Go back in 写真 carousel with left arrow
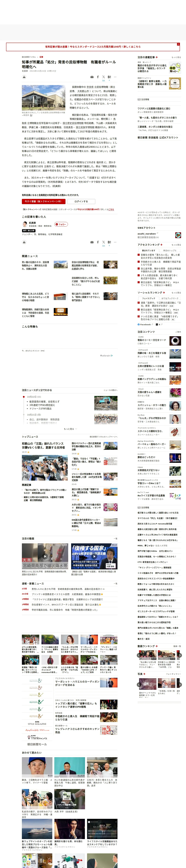The height and width of the screenshot is (868, 186). [139, 685]
